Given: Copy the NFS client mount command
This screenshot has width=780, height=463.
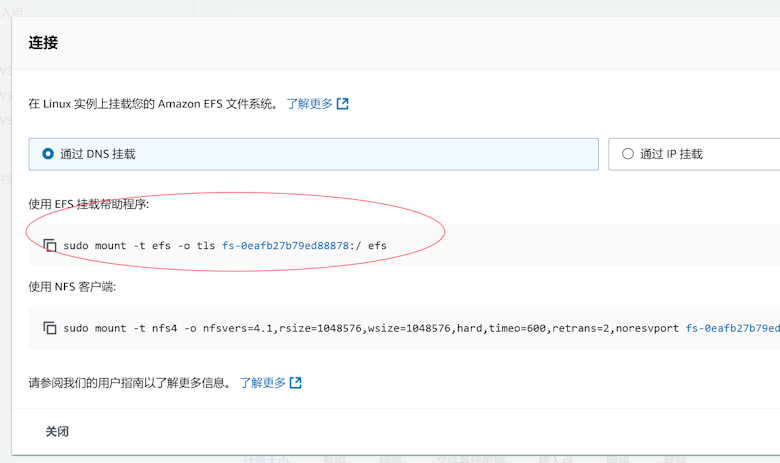Looking at the screenshot, I should pos(50,328).
